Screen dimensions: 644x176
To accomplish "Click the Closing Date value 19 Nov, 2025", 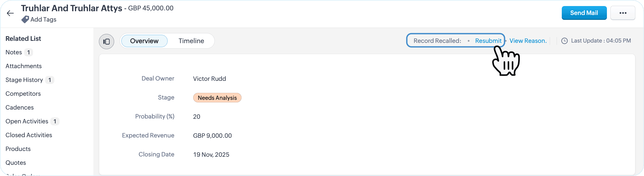I will point(211,155).
